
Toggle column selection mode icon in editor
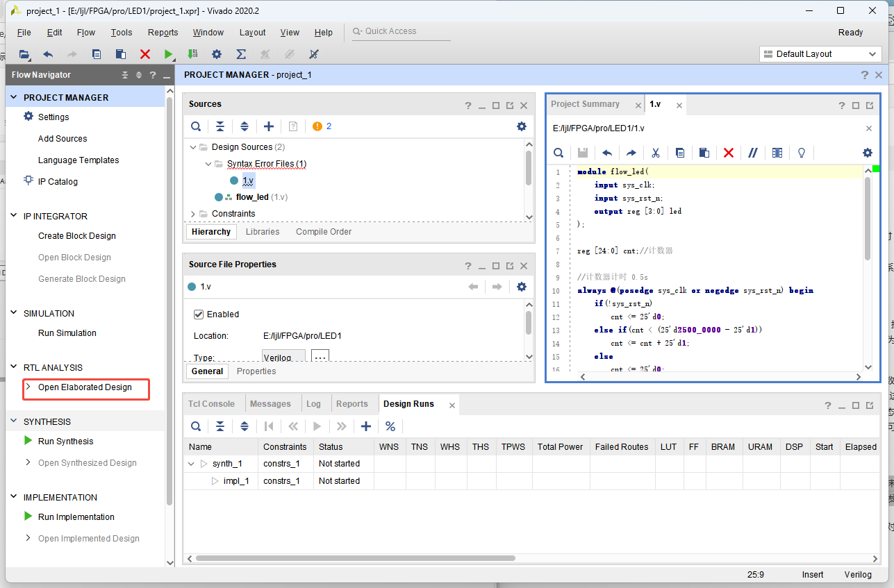click(777, 153)
